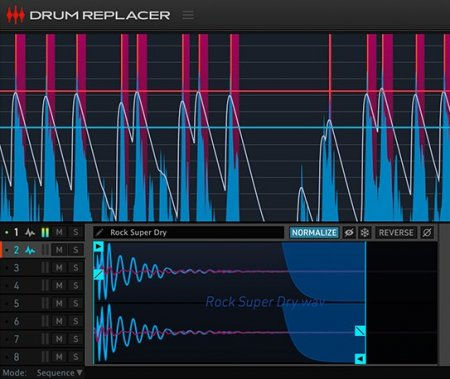Click the level meter bars on slot 7
The width and height of the screenshot is (450, 379).
click(45, 339)
